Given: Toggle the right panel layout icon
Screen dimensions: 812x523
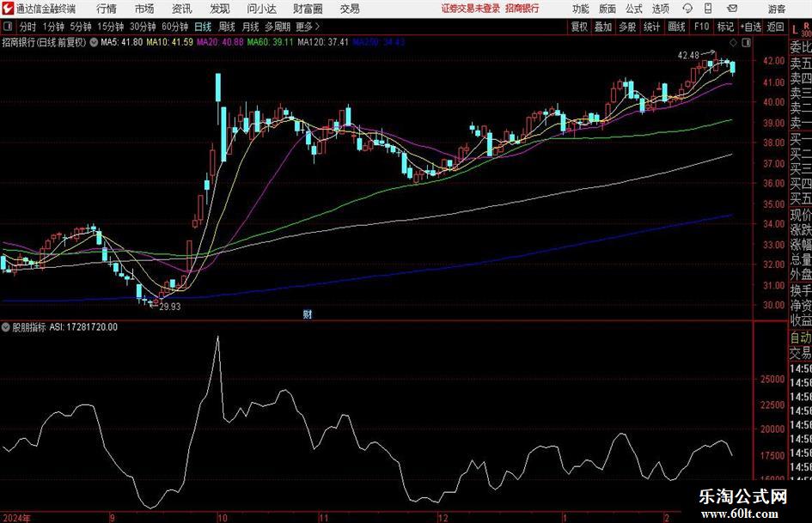Looking at the screenshot, I should pos(746,42).
